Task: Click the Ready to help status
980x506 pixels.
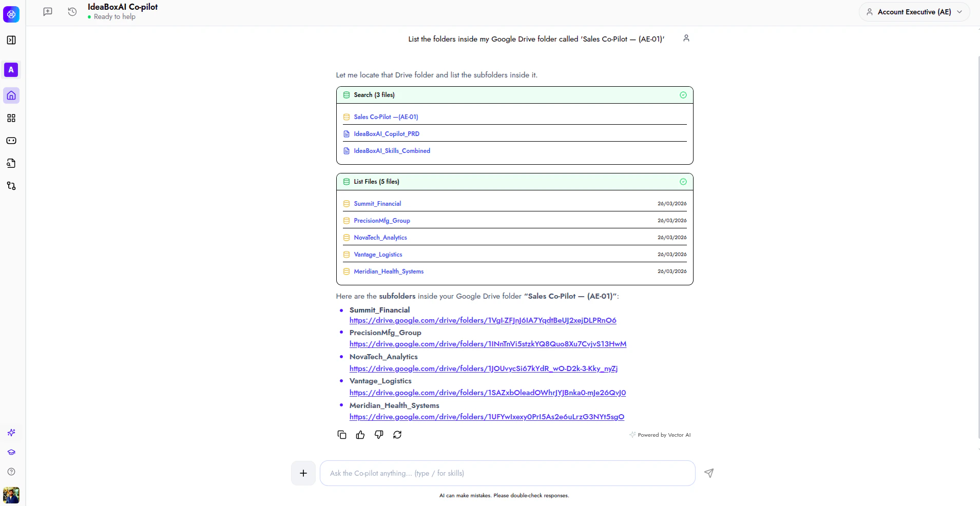Action: coord(112,17)
